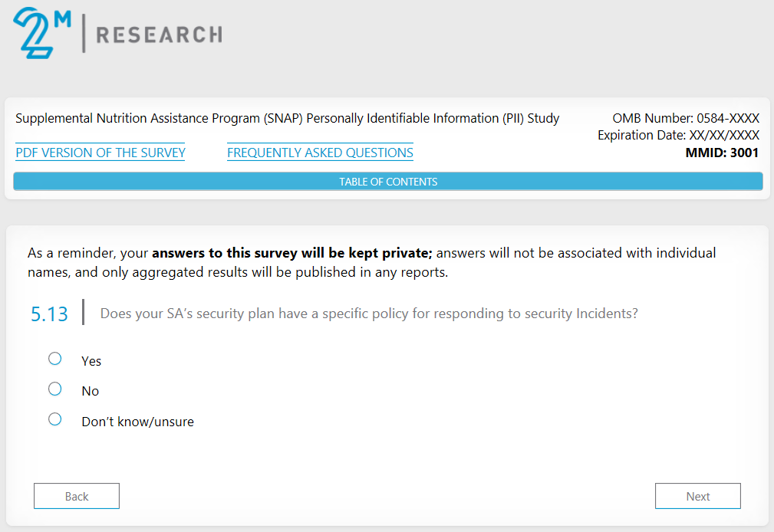Click the SNAP PII Study title
The image size is (774, 532).
(x=288, y=119)
